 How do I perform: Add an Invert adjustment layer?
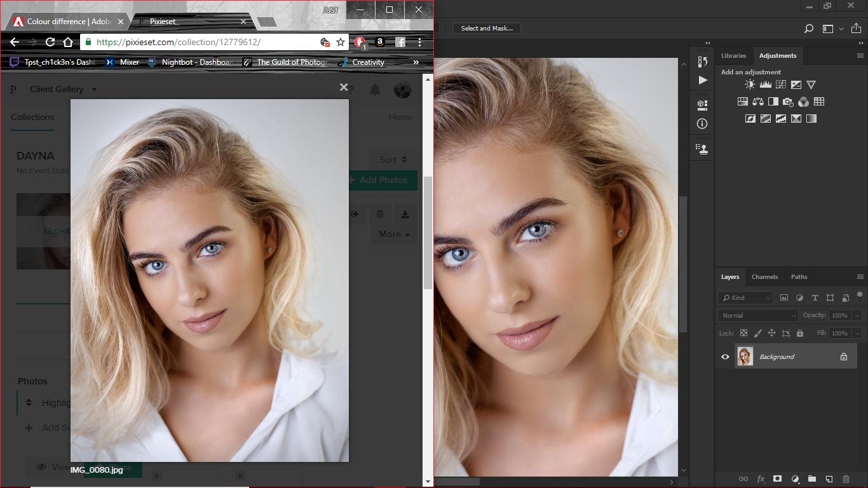pos(750,119)
